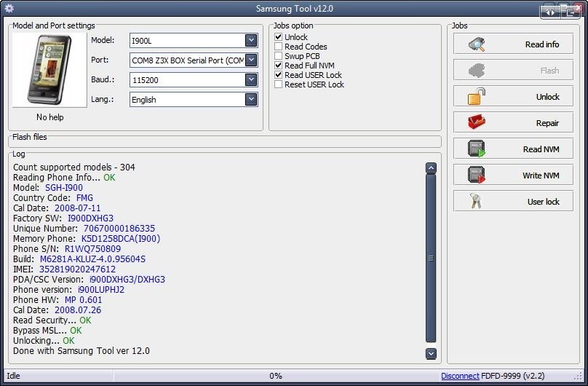Click the Disconnect link in status bar
The width and height of the screenshot is (588, 386).
(460, 376)
